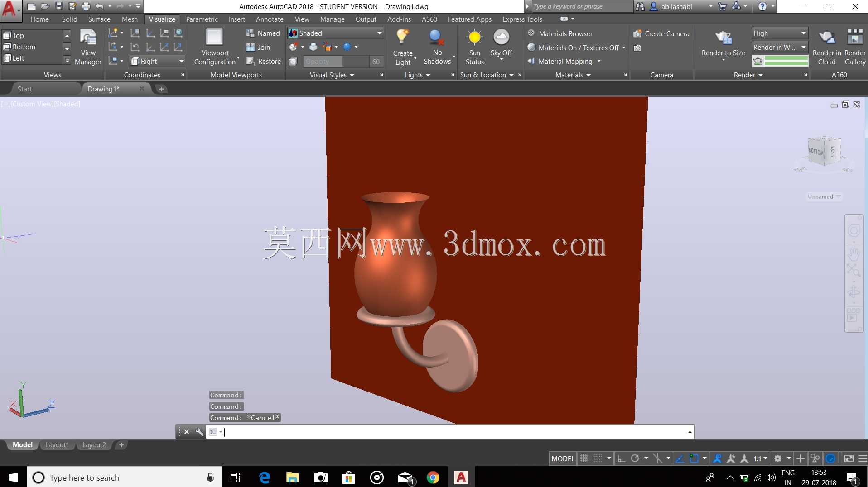Open the Render in Window dropdown
Image resolution: width=868 pixels, height=487 pixels.
click(780, 47)
